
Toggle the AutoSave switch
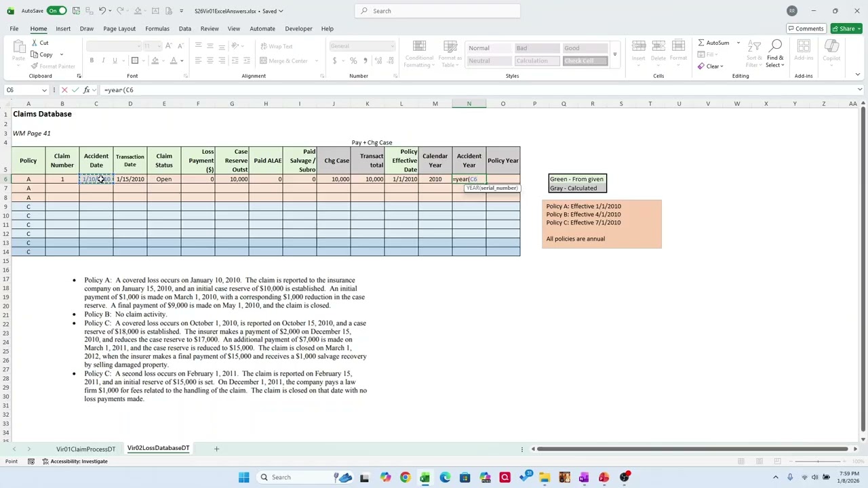[x=57, y=11]
